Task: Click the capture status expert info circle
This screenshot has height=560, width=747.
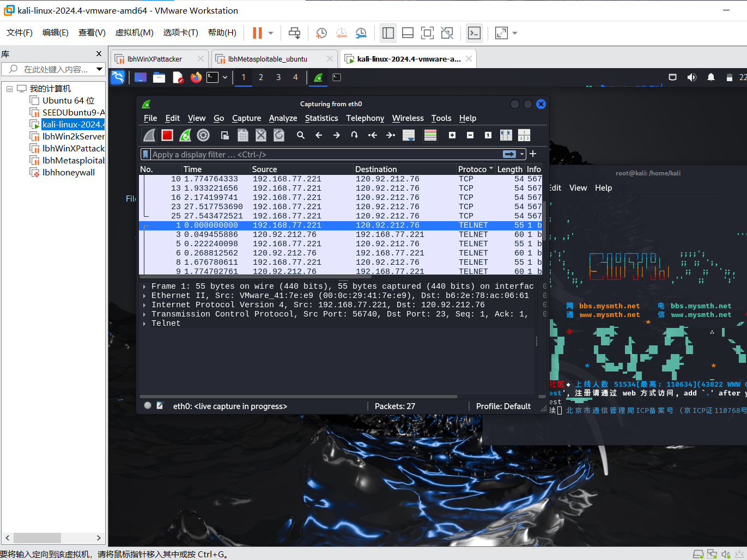Action: tap(148, 406)
